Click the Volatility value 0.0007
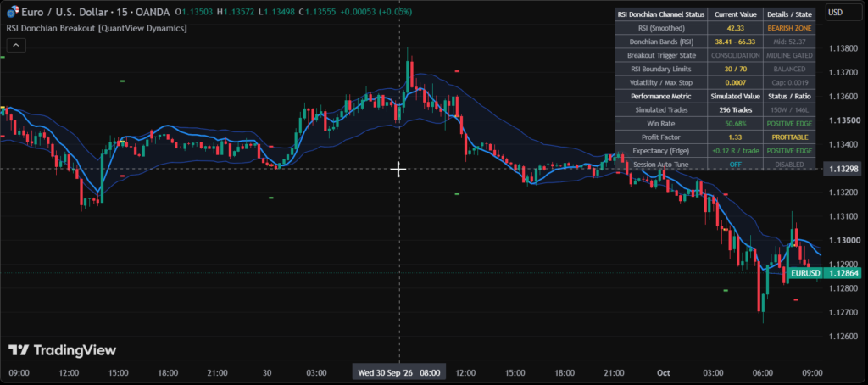This screenshot has height=385, width=868. coord(735,82)
